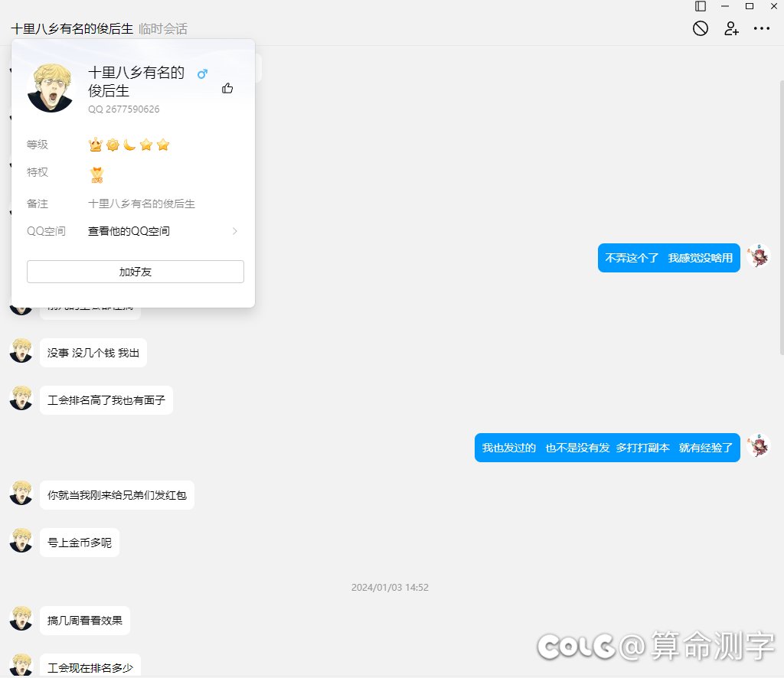The image size is (784, 678).
Task: Click my avatar beside 我也发过的 message
Action: [758, 445]
